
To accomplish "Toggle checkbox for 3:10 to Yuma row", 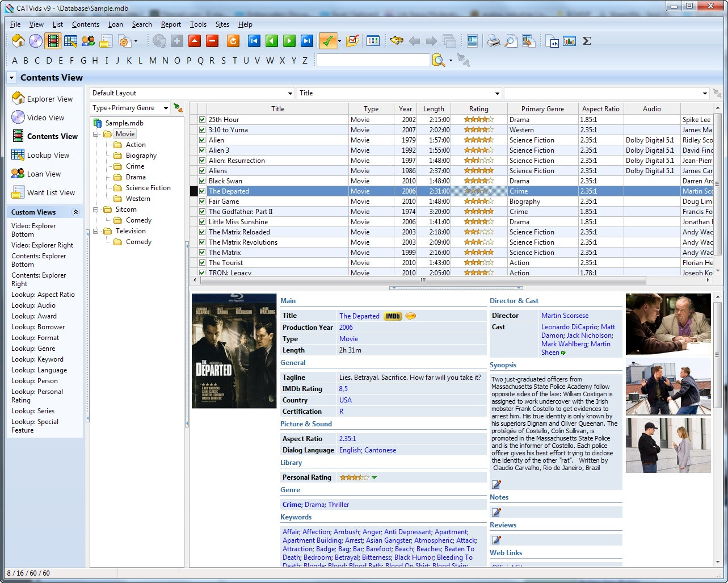I will [202, 130].
